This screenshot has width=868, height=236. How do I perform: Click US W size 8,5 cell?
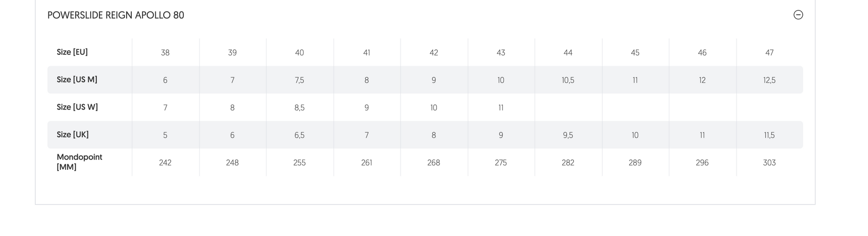point(300,108)
